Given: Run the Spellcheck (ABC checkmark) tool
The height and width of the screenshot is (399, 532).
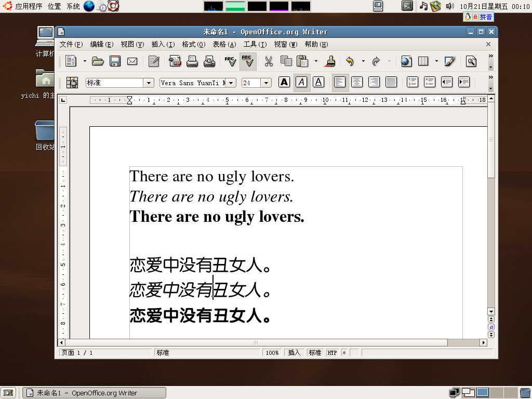Looking at the screenshot, I should coord(230,61).
